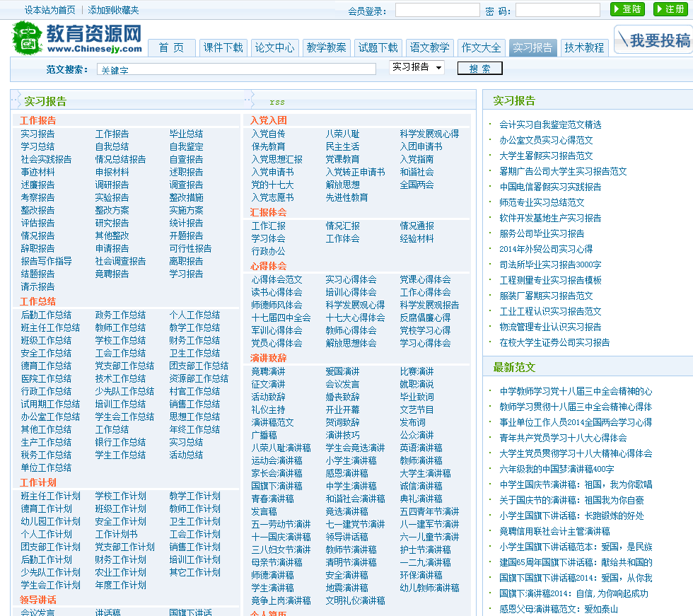Image resolution: width=693 pixels, height=616 pixels.
Task: Open the rss feed link
Action: [x=277, y=102]
